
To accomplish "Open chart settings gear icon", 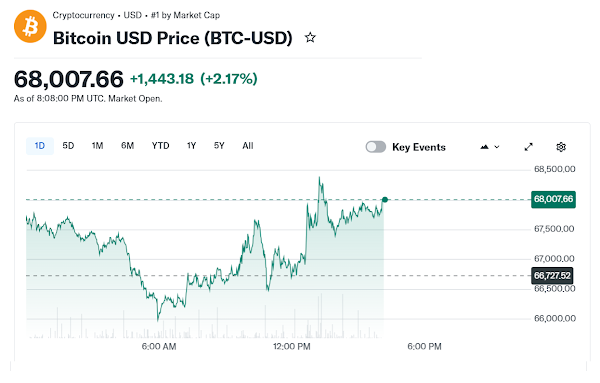I will click(x=561, y=147).
